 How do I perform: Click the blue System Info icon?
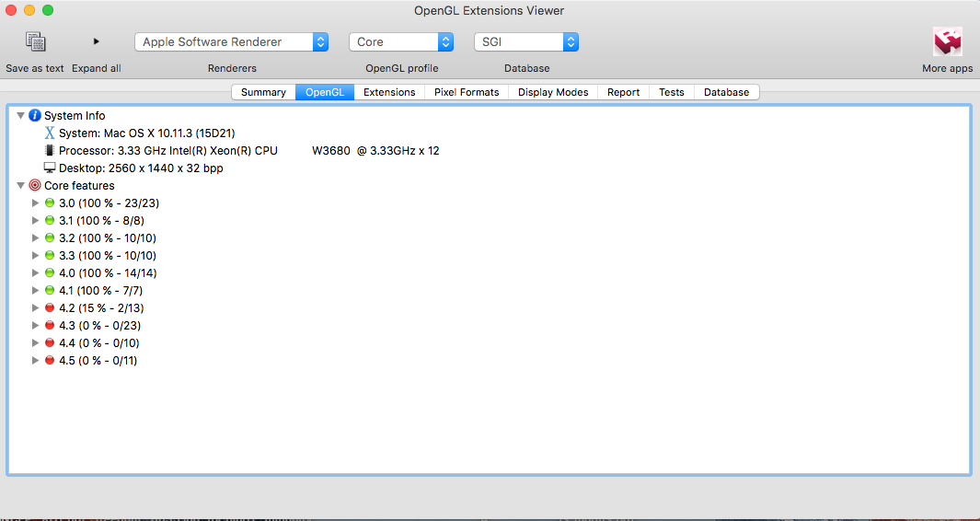(x=35, y=116)
